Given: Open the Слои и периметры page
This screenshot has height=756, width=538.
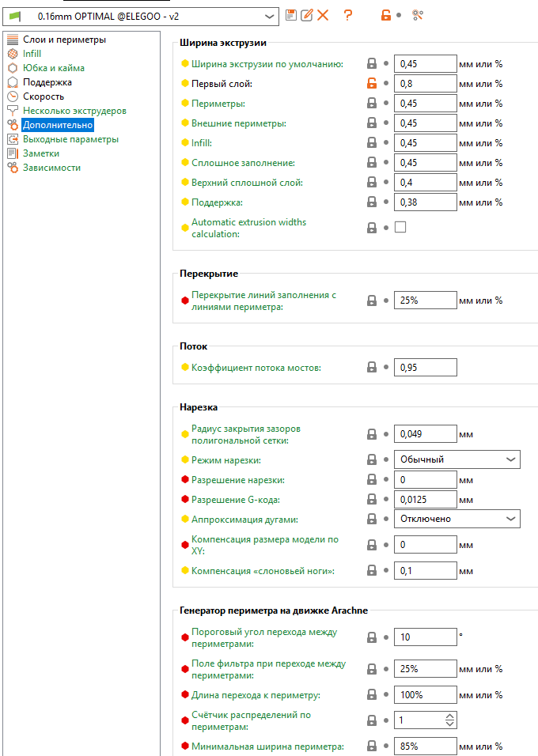Looking at the screenshot, I should (x=64, y=40).
